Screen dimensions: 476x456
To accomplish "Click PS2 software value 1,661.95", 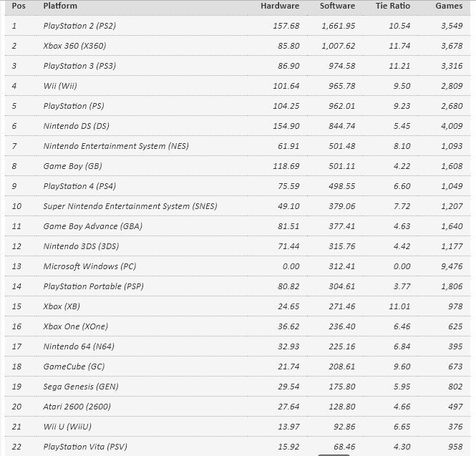I will click(x=338, y=26).
